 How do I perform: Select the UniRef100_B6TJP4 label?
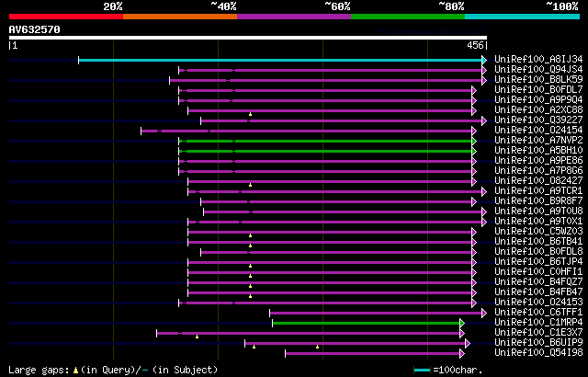(x=538, y=262)
